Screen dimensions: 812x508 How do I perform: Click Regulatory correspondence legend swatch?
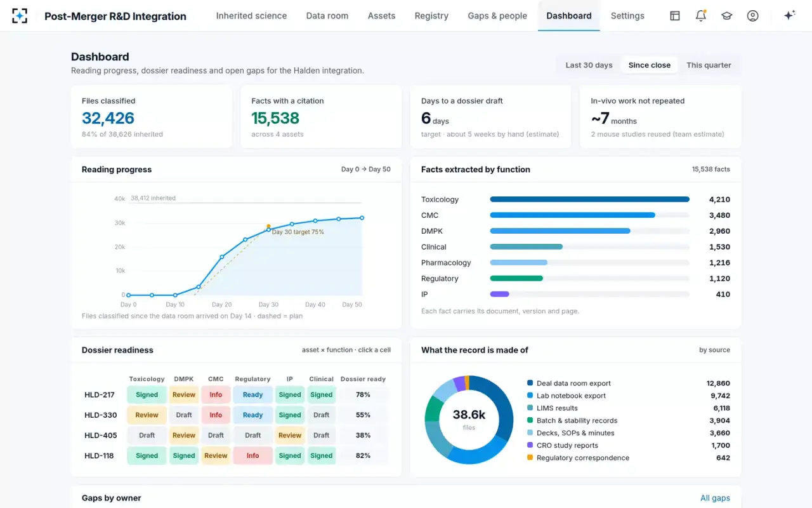(x=530, y=457)
